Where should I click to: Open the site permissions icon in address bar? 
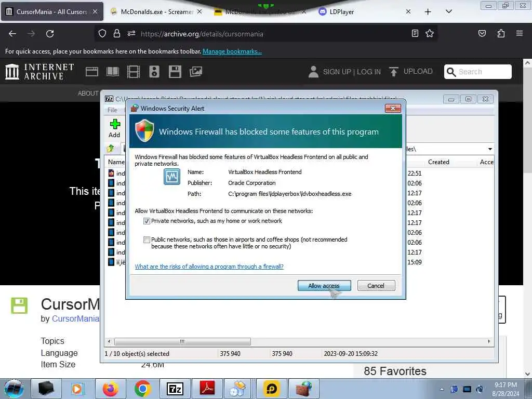(x=131, y=34)
